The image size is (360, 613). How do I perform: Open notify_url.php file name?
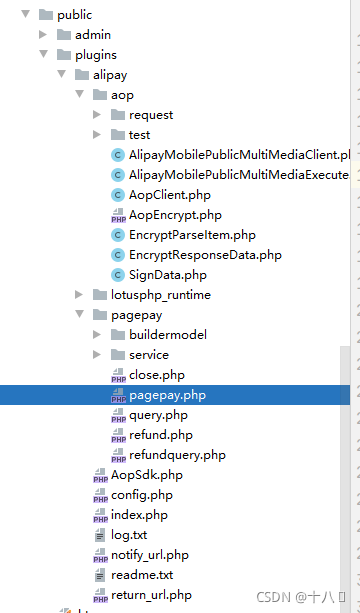click(x=150, y=555)
